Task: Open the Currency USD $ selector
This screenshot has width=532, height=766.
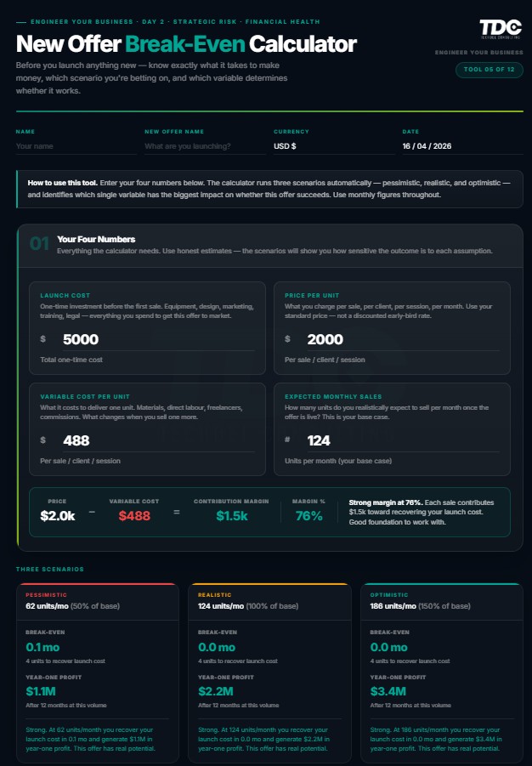Action: pyautogui.click(x=334, y=146)
